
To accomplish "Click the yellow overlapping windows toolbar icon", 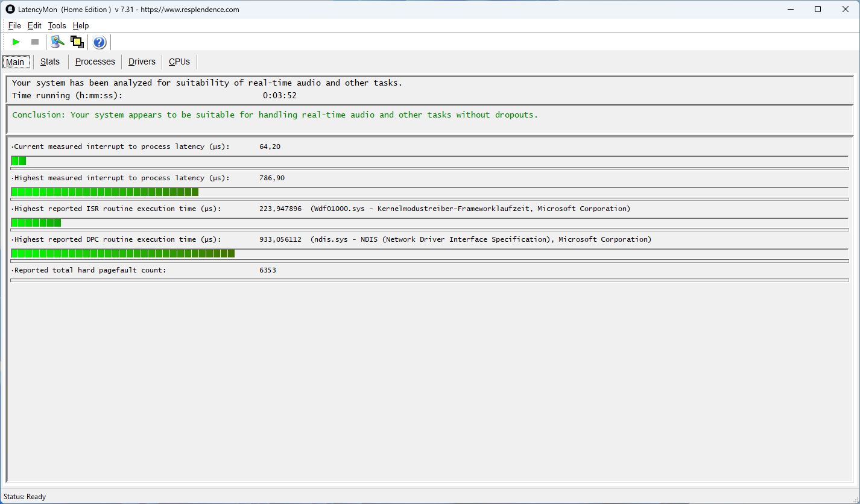I will click(77, 42).
